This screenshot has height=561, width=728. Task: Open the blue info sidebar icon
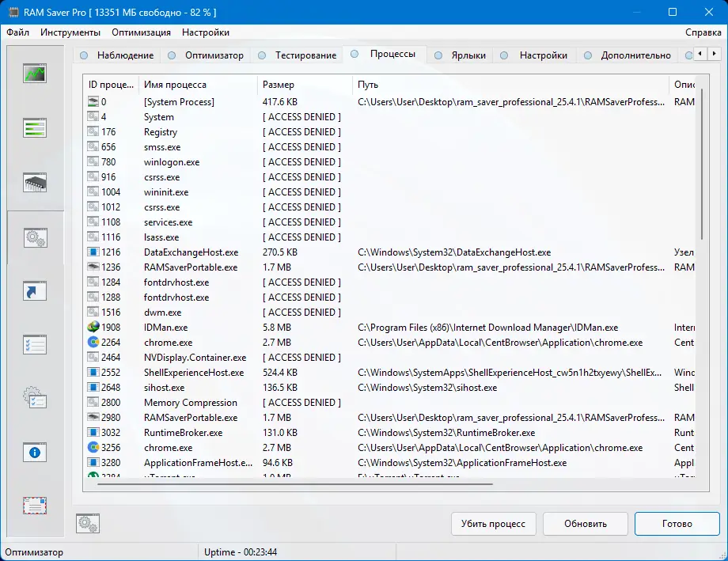(35, 453)
